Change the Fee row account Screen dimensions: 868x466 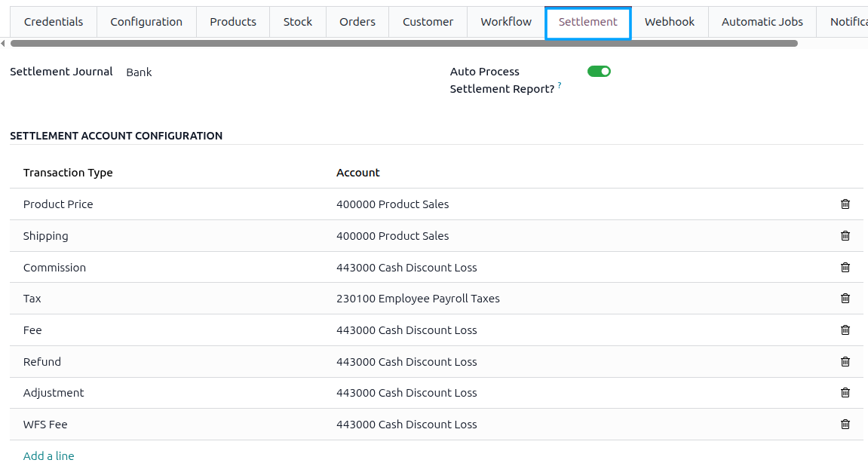(x=406, y=330)
